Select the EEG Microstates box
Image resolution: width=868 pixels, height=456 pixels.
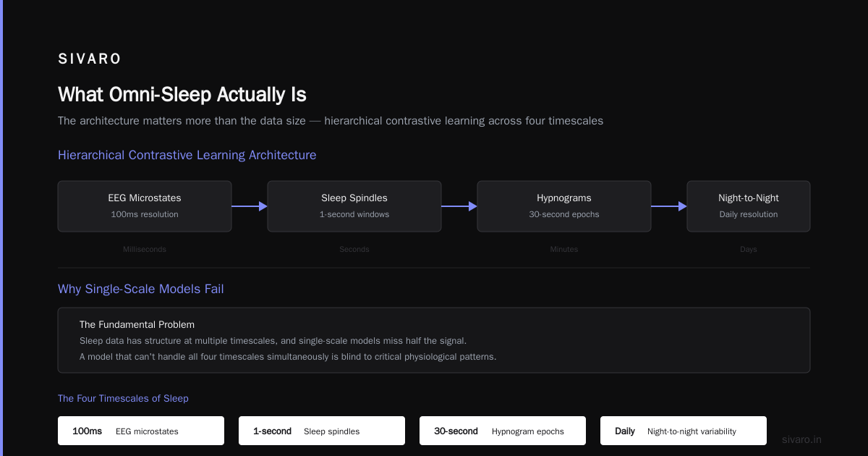pyautogui.click(x=145, y=206)
